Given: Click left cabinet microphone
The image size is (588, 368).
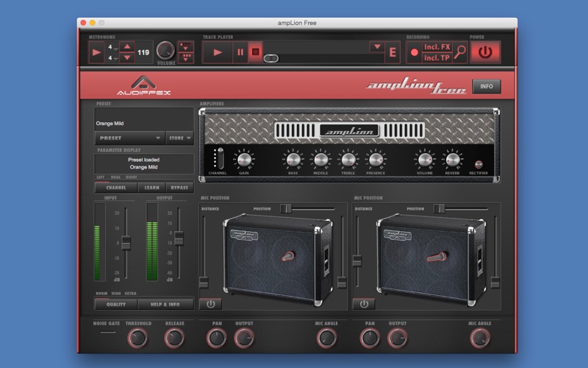Looking at the screenshot, I should (288, 256).
